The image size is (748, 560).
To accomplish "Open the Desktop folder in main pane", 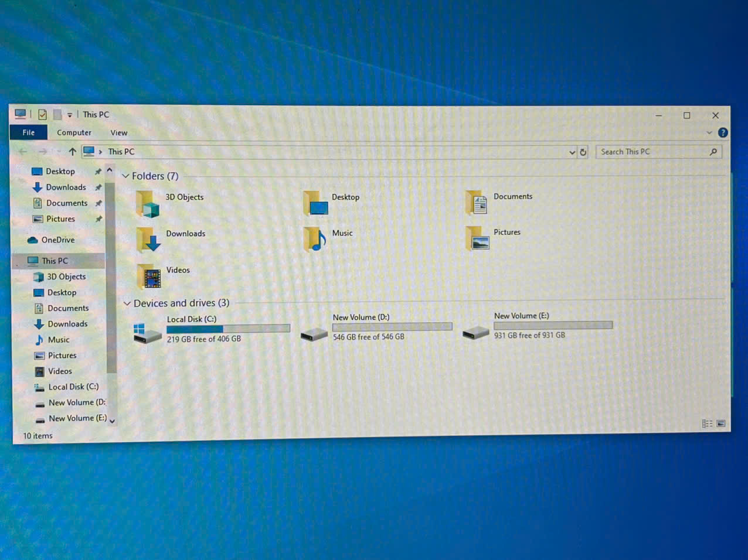I will click(x=315, y=203).
